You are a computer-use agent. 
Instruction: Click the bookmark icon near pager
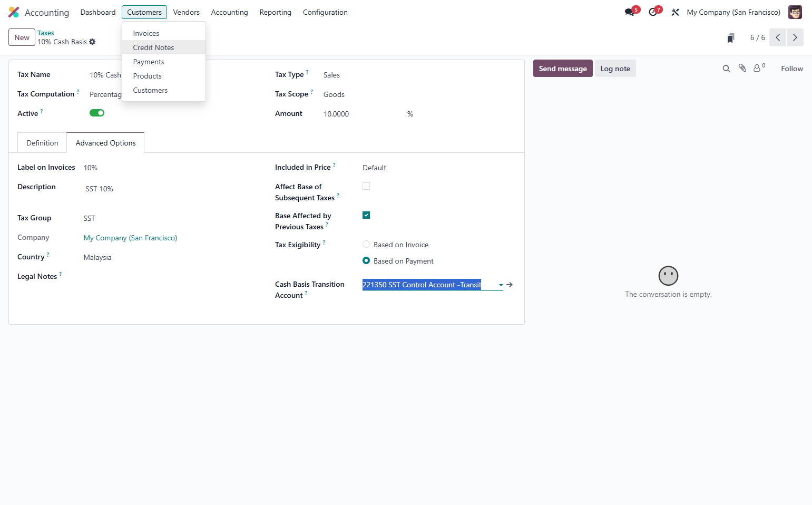coord(730,38)
